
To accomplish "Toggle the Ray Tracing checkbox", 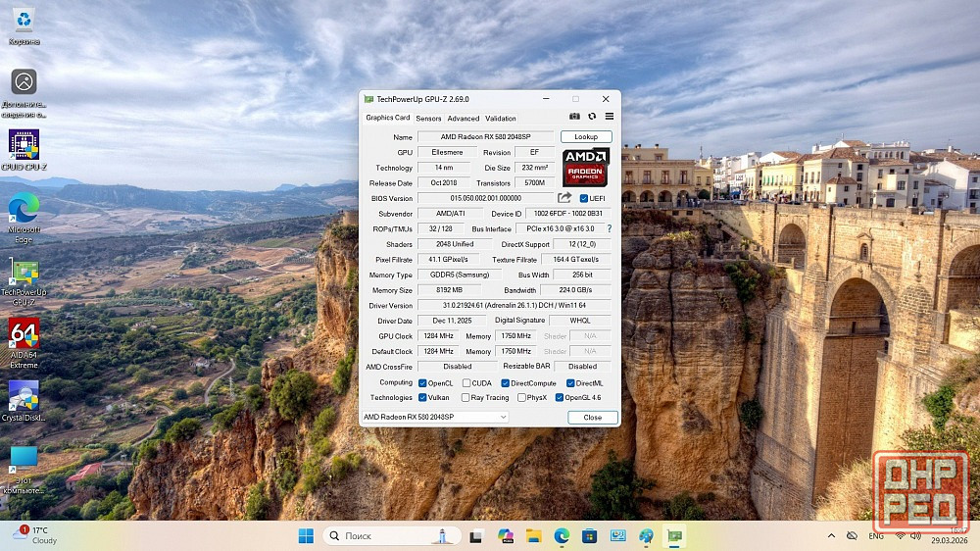I will 465,397.
